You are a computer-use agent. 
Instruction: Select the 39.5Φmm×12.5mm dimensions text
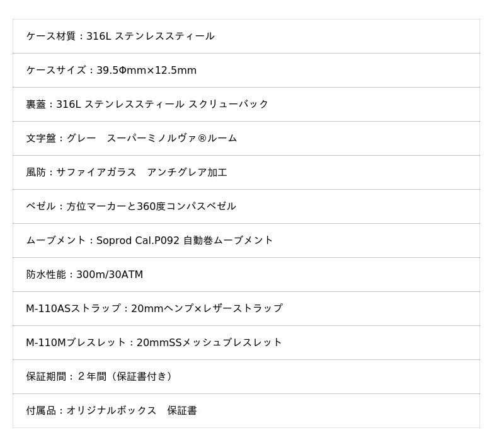click(x=146, y=71)
